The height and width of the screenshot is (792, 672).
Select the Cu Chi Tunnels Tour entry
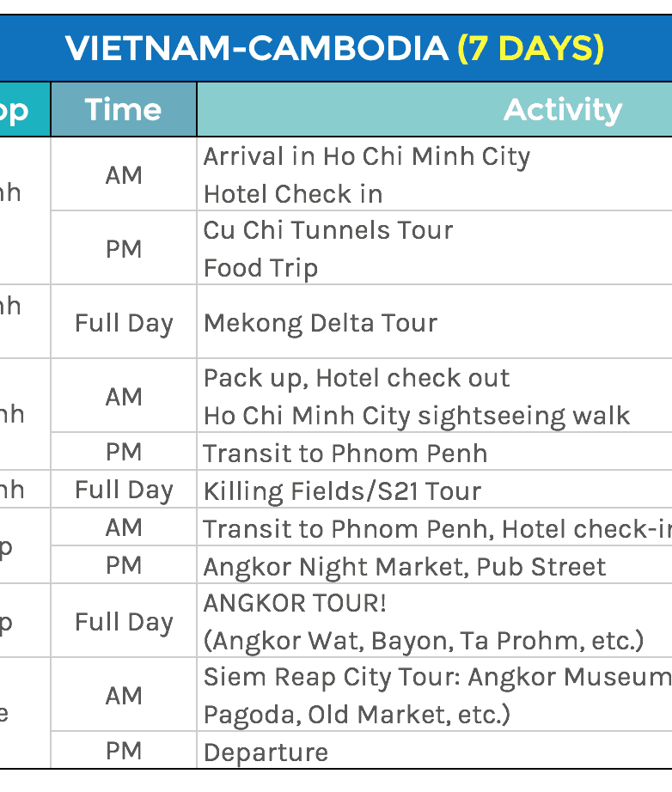327,230
